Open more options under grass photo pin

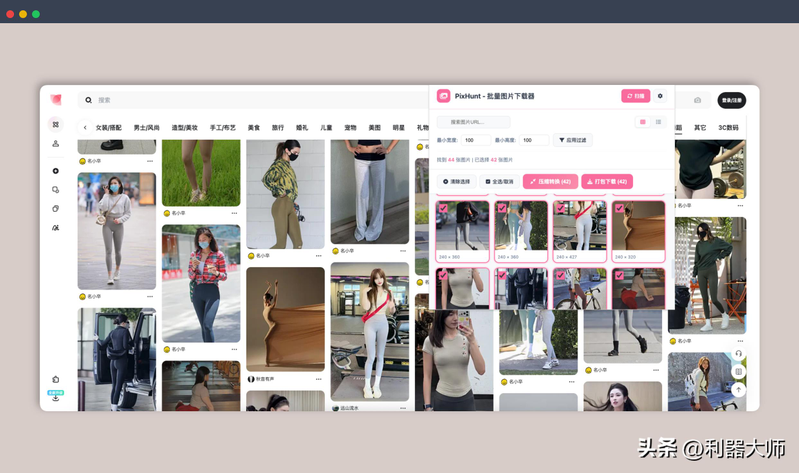pos(234,213)
